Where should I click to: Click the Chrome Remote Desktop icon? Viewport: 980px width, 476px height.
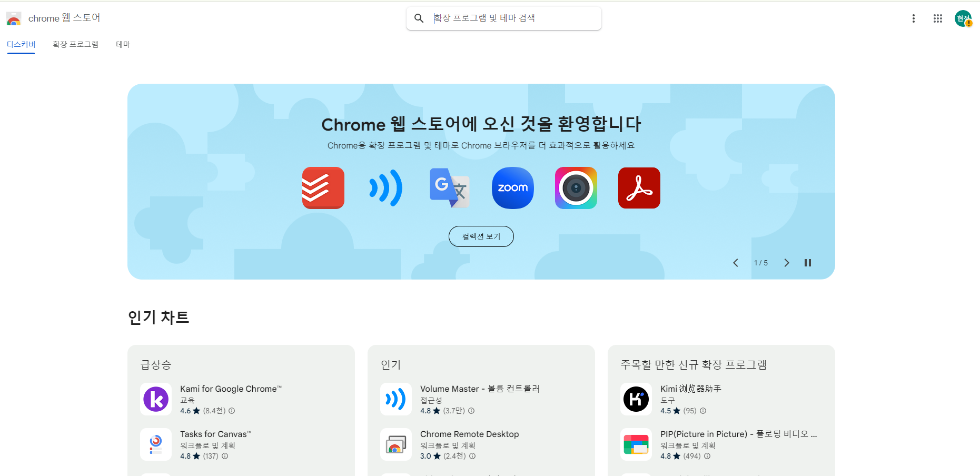(x=396, y=444)
